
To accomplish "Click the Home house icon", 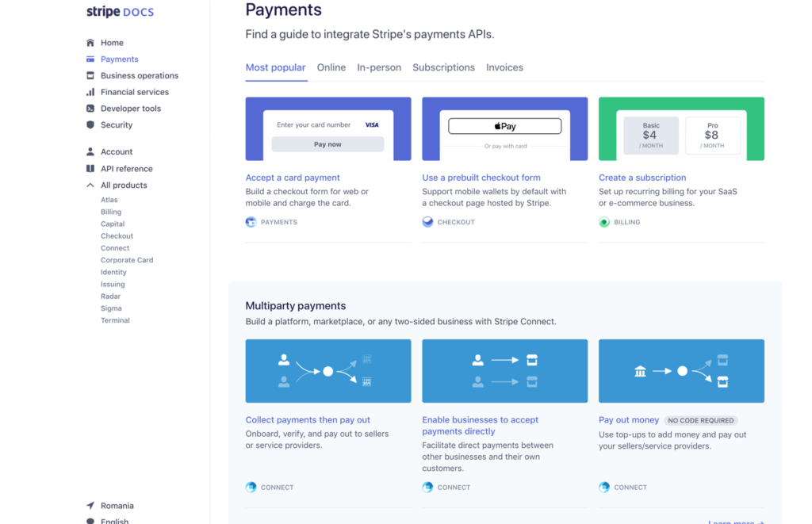I will (x=90, y=43).
